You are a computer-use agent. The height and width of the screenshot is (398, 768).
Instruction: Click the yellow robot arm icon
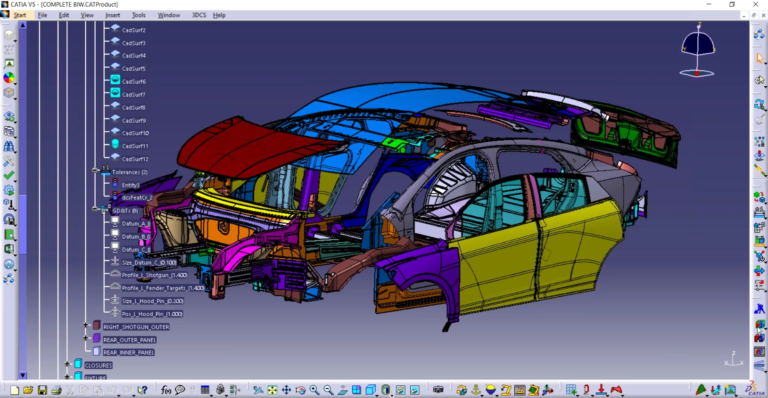[505, 390]
